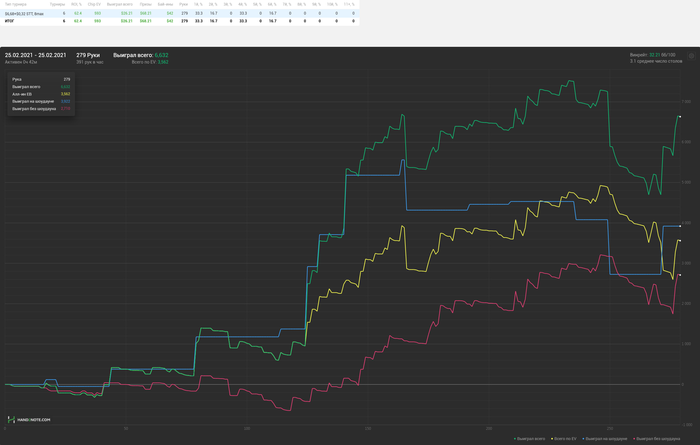Click end marker of red non-showdown line

click(680, 275)
